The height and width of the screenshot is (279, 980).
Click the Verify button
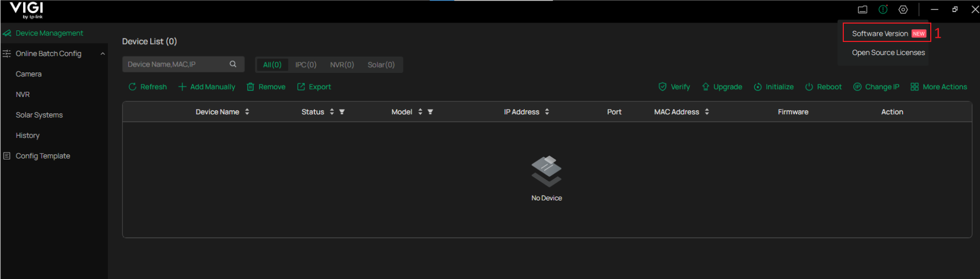tap(674, 87)
